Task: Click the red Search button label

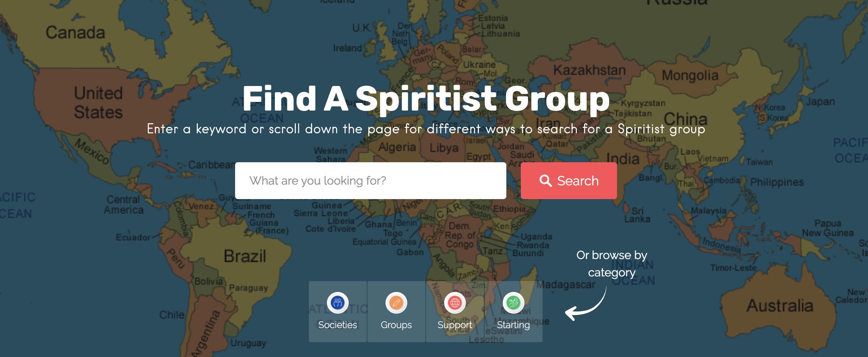Action: pos(578,181)
